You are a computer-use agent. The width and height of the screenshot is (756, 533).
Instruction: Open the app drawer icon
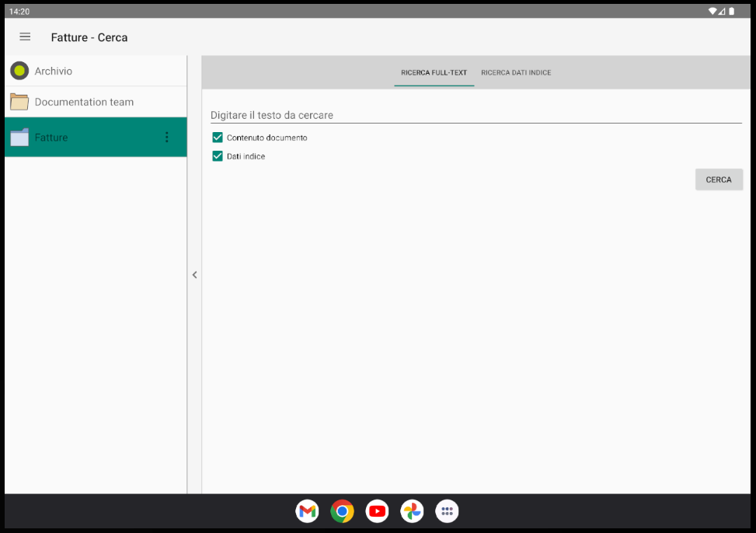pyautogui.click(x=447, y=511)
